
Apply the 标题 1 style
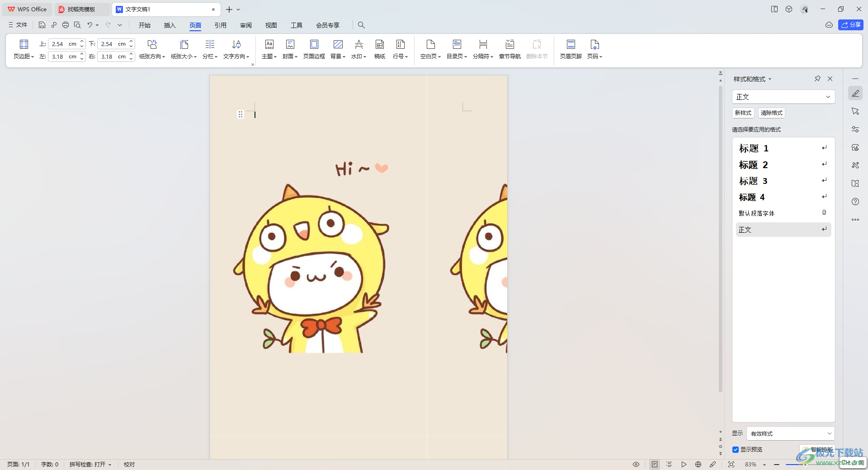(783, 148)
